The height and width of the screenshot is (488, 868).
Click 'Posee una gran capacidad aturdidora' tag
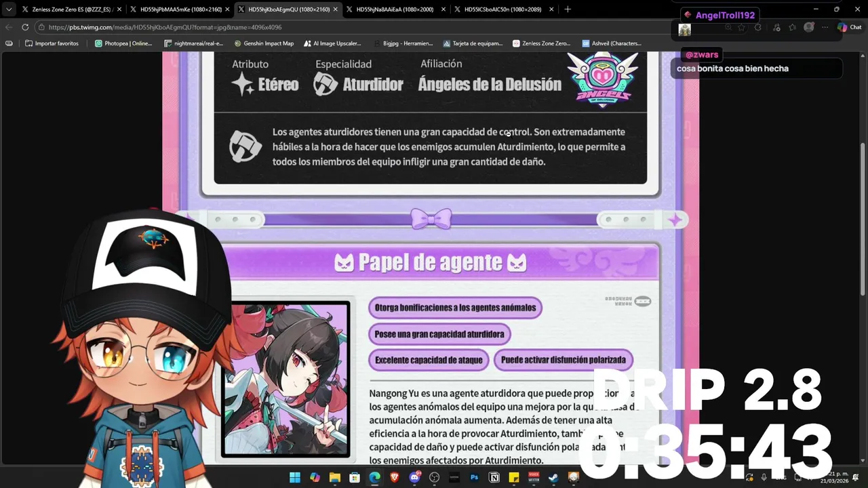click(x=439, y=334)
